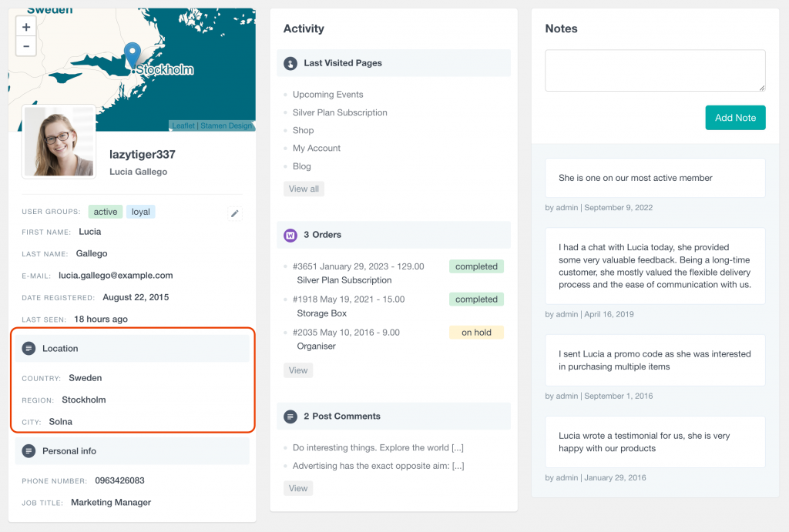Image resolution: width=789 pixels, height=532 pixels.
Task: Click the WooCommerce icon next to 3 Orders
Action: coord(290,235)
